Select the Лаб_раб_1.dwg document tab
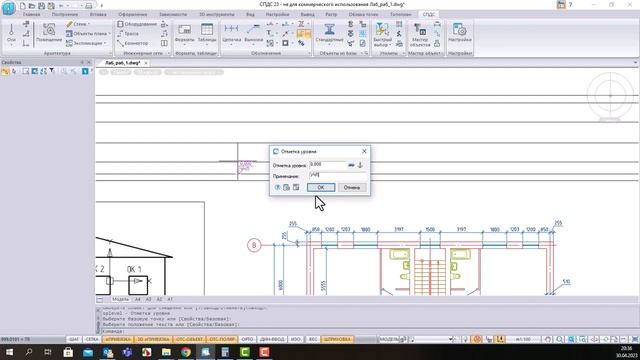 tap(122, 63)
